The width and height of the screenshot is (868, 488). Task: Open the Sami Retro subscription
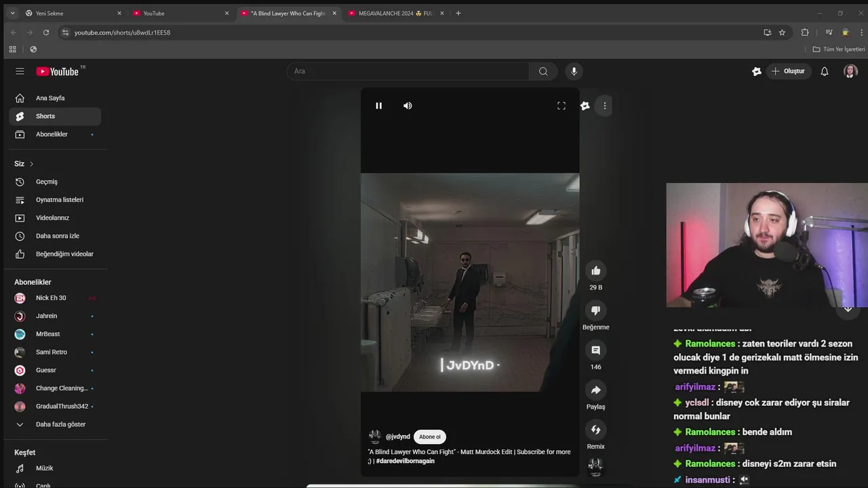pyautogui.click(x=55, y=352)
